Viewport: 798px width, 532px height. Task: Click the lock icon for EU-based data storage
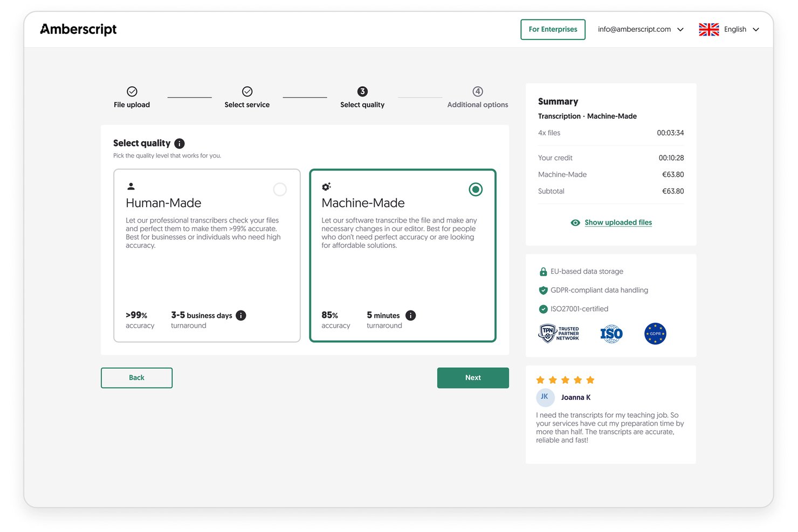544,272
